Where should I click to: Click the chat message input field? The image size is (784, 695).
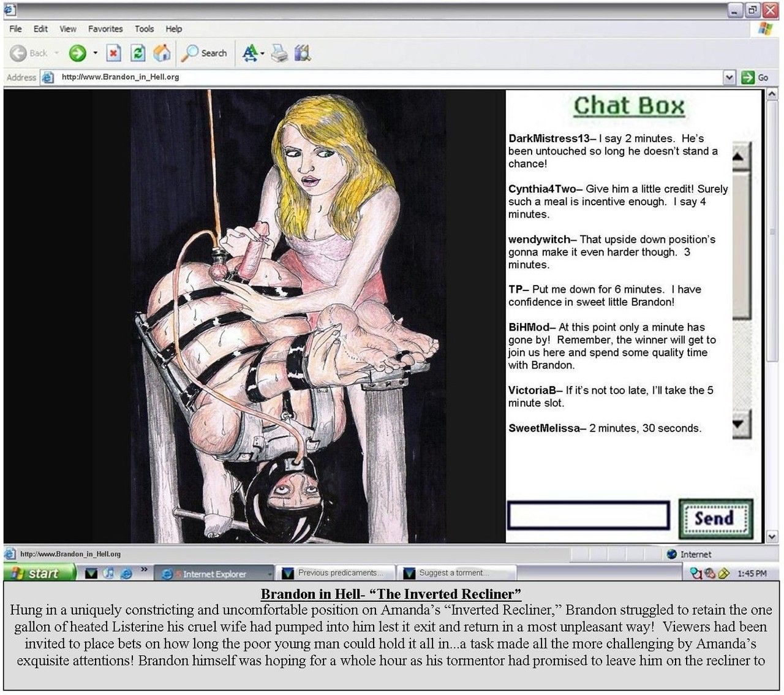tap(588, 515)
